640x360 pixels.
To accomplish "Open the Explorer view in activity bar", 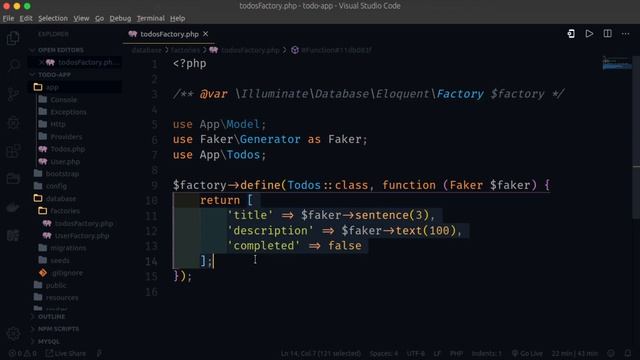I will click(x=13, y=38).
